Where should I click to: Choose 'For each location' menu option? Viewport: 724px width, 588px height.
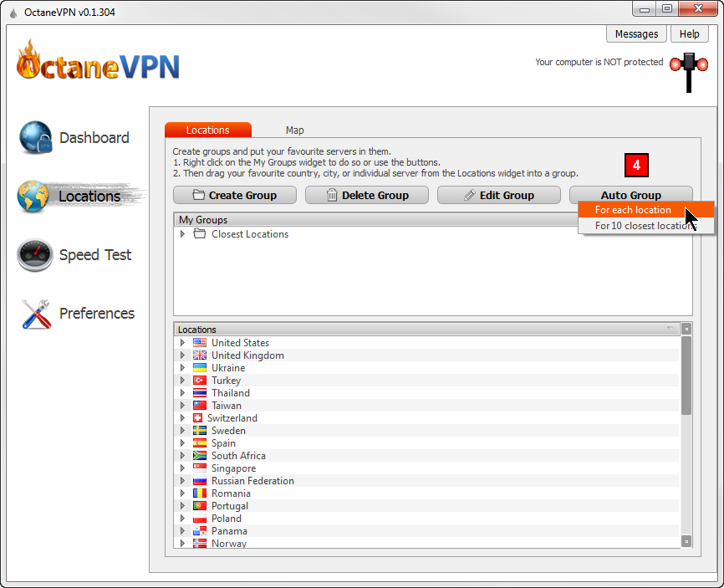coord(646,210)
